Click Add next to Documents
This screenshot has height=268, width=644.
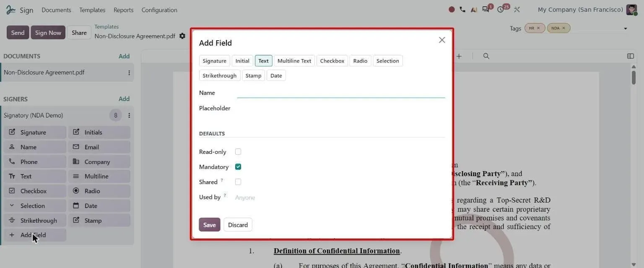click(x=124, y=56)
